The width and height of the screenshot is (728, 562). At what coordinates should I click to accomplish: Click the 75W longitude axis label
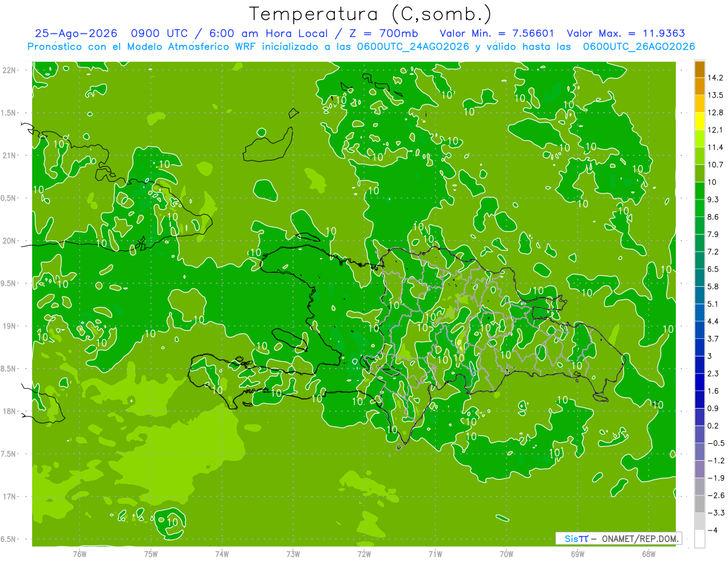click(x=151, y=554)
